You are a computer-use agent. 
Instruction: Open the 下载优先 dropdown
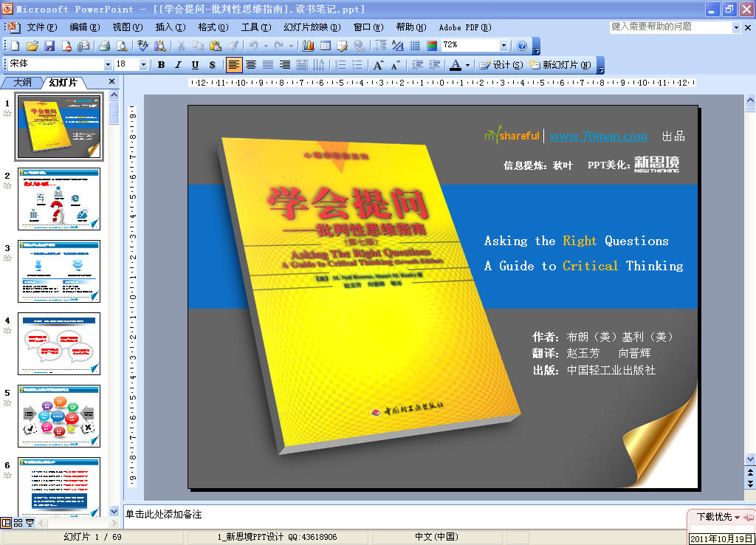pos(737,518)
